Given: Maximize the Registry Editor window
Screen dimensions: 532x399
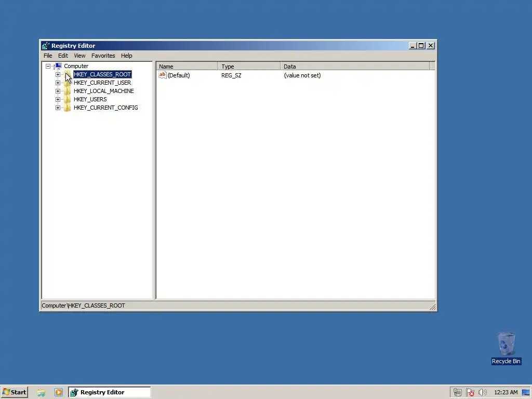Looking at the screenshot, I should coord(421,46).
